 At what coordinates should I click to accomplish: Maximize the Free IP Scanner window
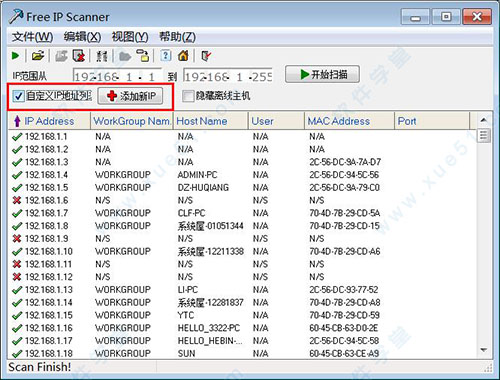click(446, 17)
